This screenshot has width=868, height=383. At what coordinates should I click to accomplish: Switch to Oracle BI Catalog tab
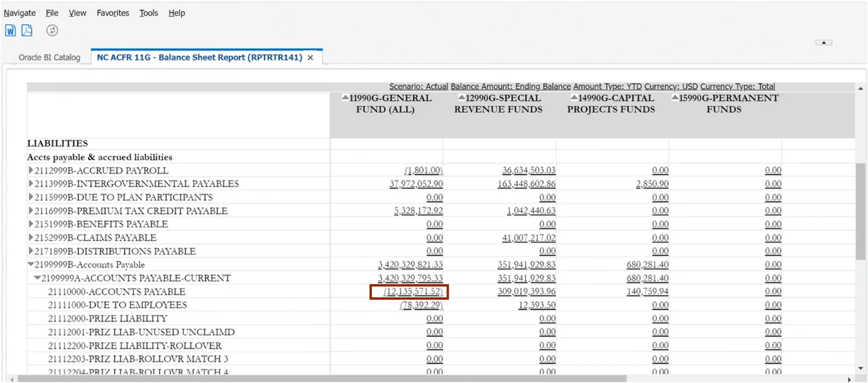(x=50, y=57)
